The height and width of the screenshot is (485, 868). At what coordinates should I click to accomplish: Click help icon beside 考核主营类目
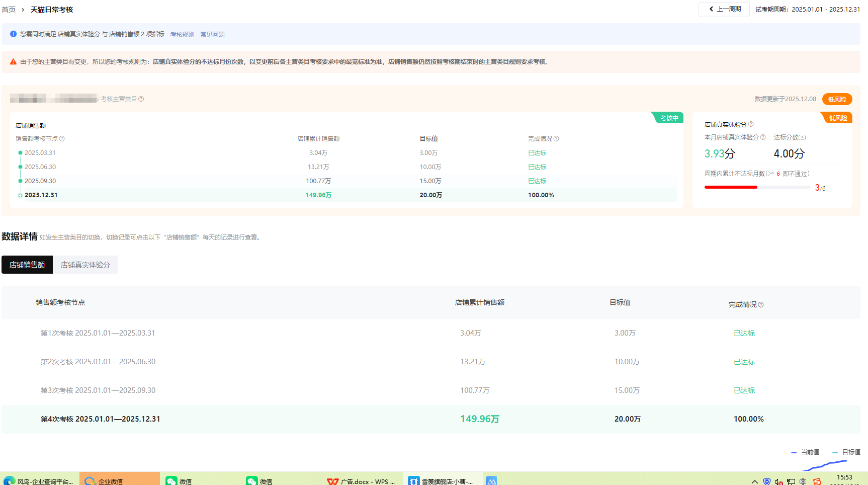point(141,99)
